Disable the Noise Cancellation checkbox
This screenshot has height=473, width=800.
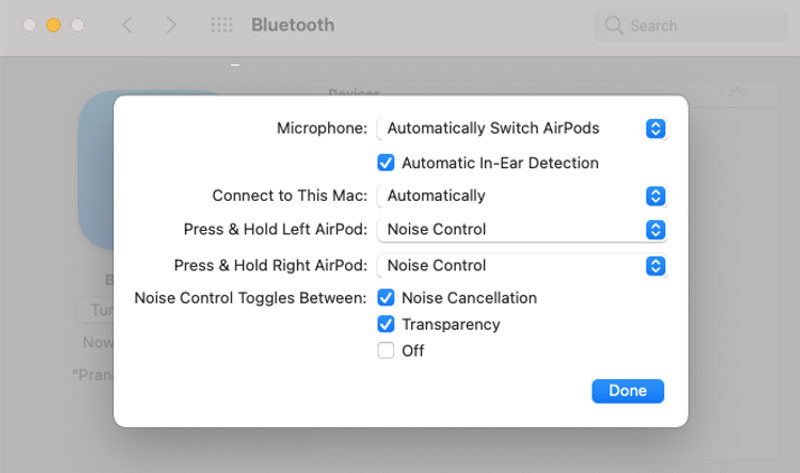[x=386, y=297]
